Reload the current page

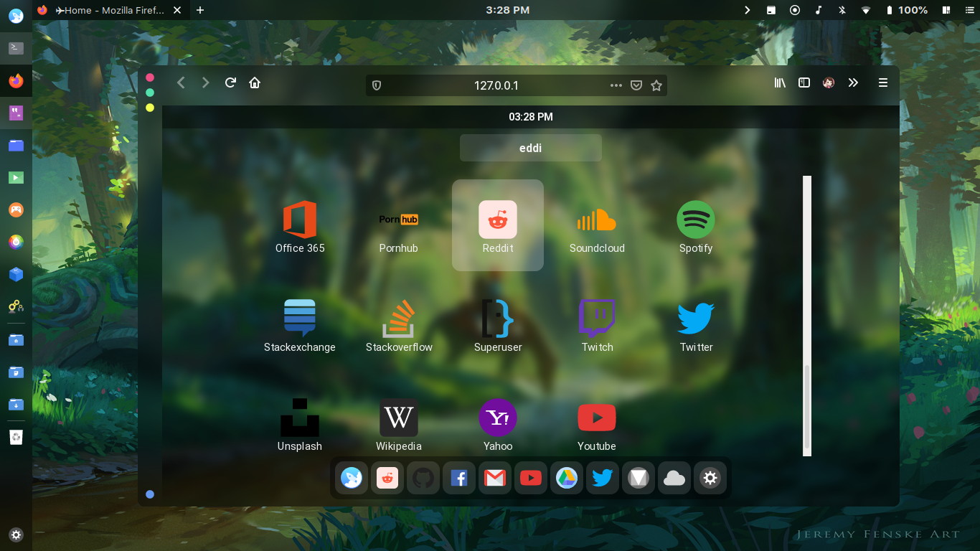[x=230, y=83]
